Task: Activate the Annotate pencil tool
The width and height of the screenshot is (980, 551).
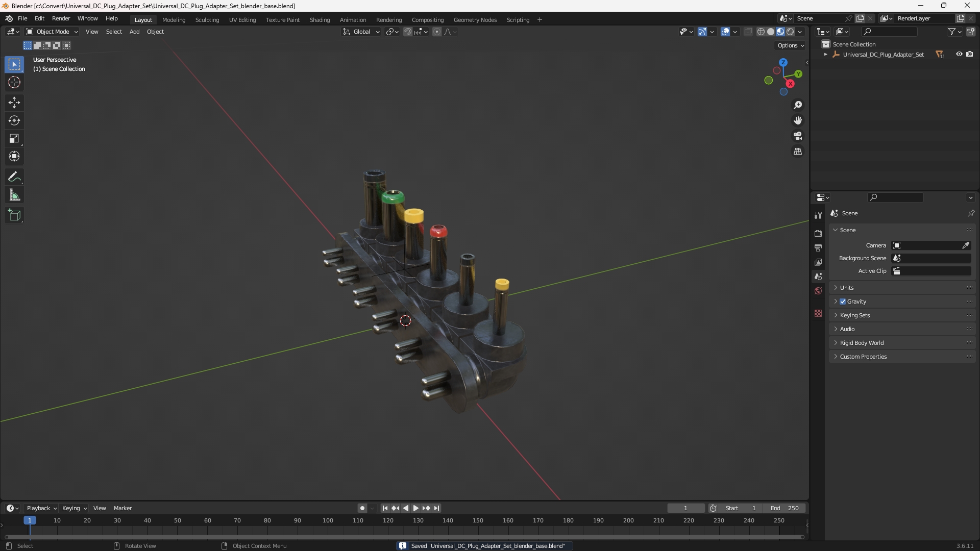Action: (x=14, y=177)
